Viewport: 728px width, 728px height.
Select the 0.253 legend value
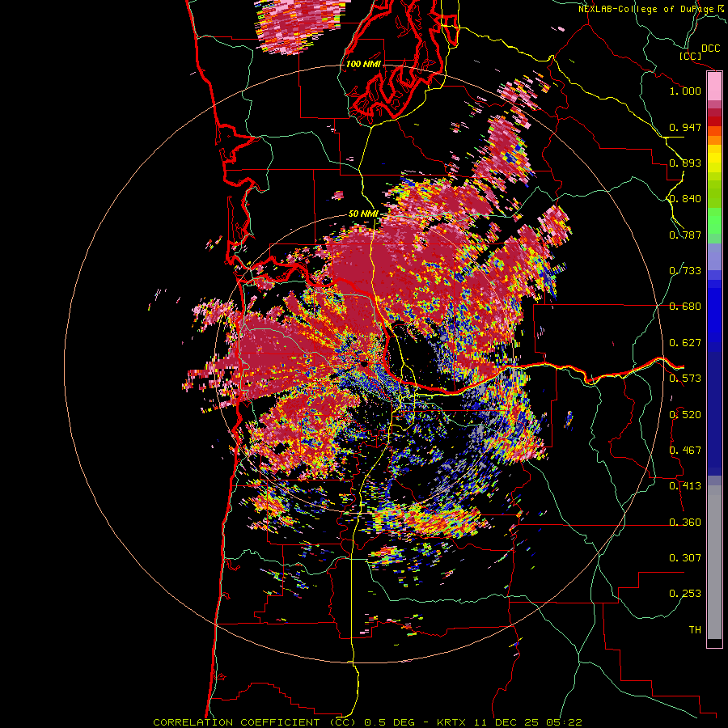685,594
